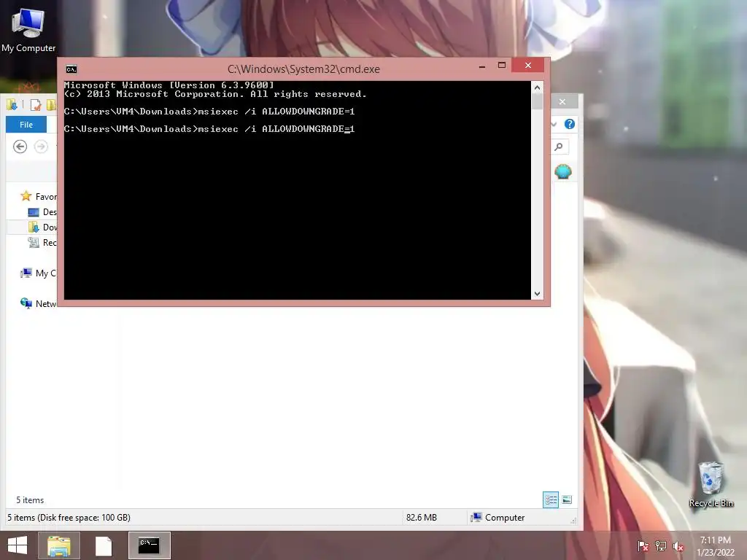747x560 pixels.
Task: Click Computer in the Explorer status bar
Action: point(498,518)
